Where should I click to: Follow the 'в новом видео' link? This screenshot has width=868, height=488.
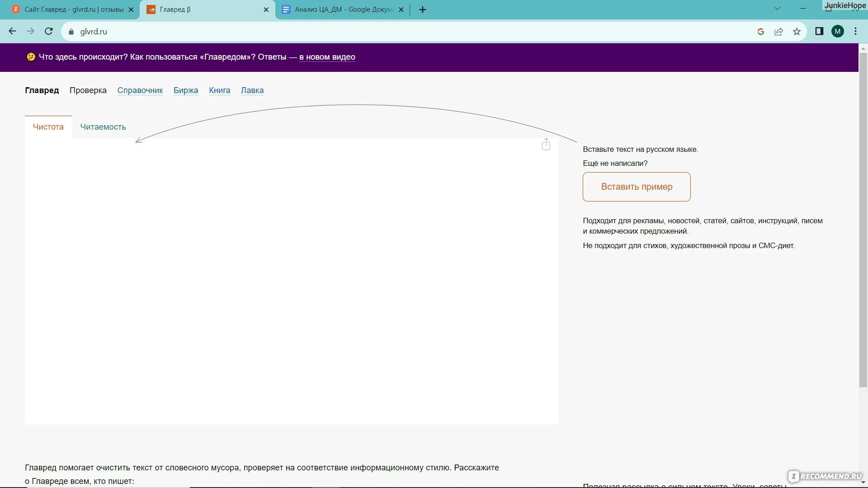click(327, 57)
